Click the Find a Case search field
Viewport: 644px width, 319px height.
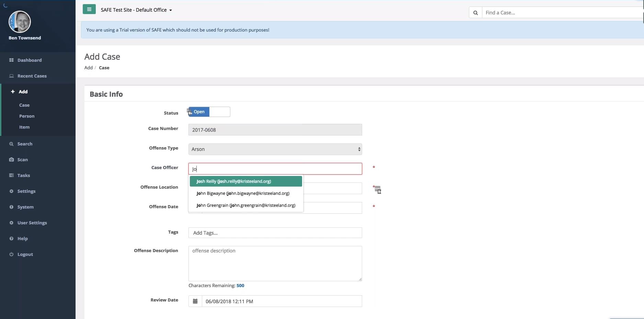pos(563,13)
